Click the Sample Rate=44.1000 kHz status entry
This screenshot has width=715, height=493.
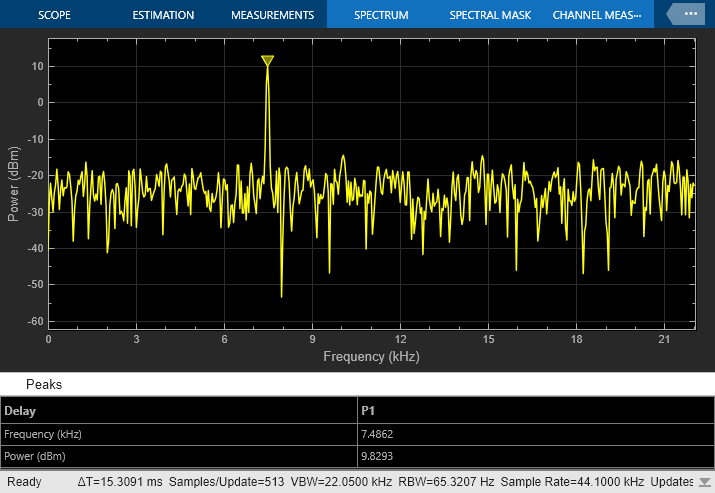pos(572,482)
